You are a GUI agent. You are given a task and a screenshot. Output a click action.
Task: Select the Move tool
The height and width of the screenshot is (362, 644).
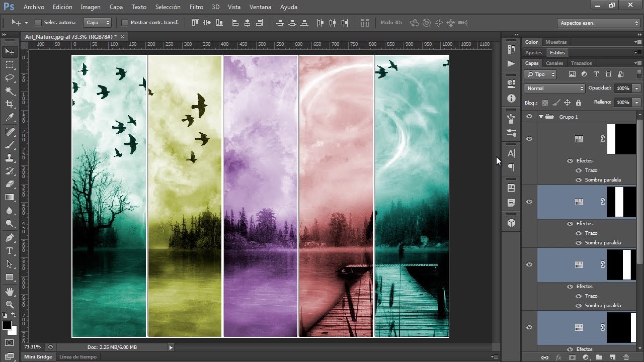[x=10, y=51]
